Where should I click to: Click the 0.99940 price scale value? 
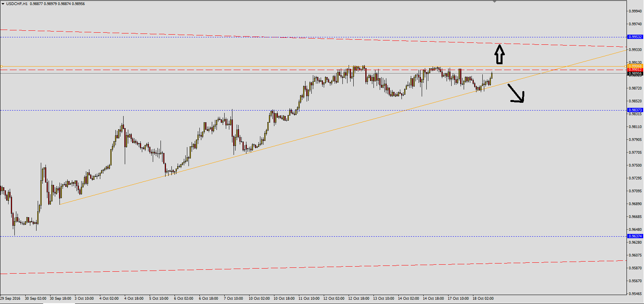click(635, 11)
